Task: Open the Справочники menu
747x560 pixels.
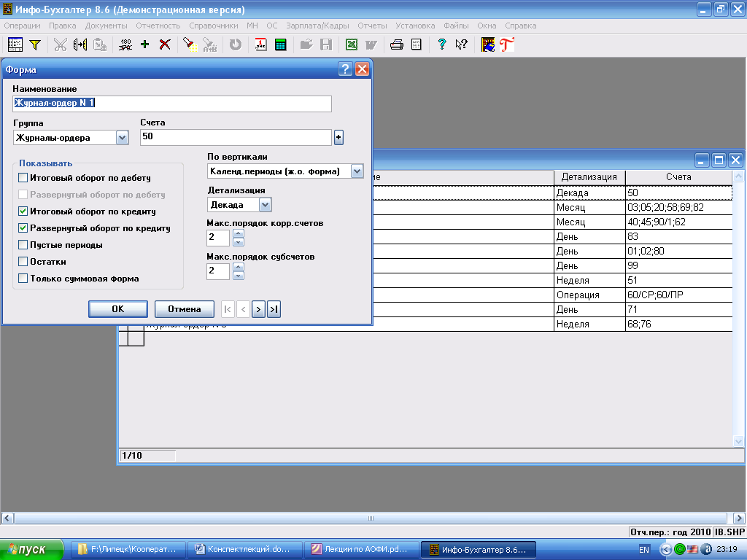Action: [214, 26]
